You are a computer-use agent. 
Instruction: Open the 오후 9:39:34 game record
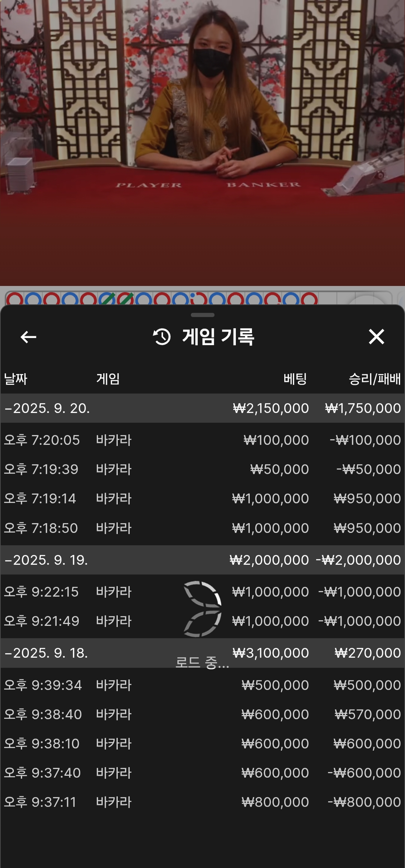point(202,685)
